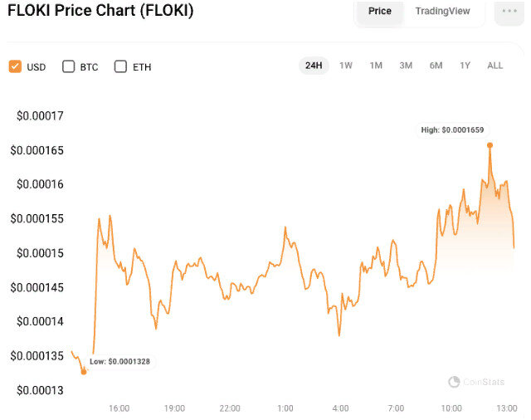Switch to the Price tab
531x420 pixels.
pos(380,12)
